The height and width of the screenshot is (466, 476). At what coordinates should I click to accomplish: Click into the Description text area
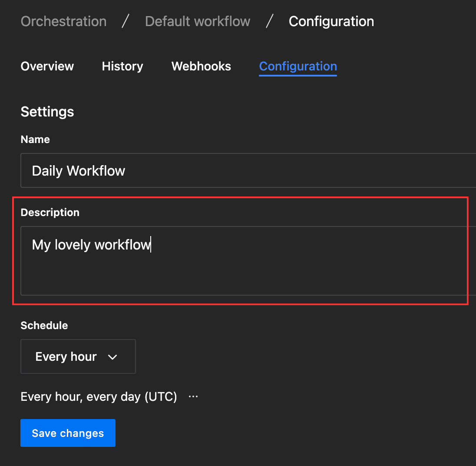[248, 261]
